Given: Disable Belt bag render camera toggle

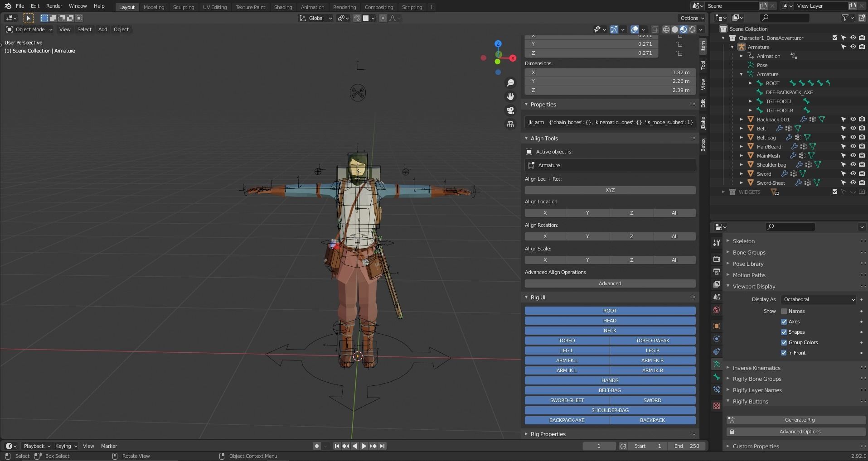Looking at the screenshot, I should [x=862, y=138].
